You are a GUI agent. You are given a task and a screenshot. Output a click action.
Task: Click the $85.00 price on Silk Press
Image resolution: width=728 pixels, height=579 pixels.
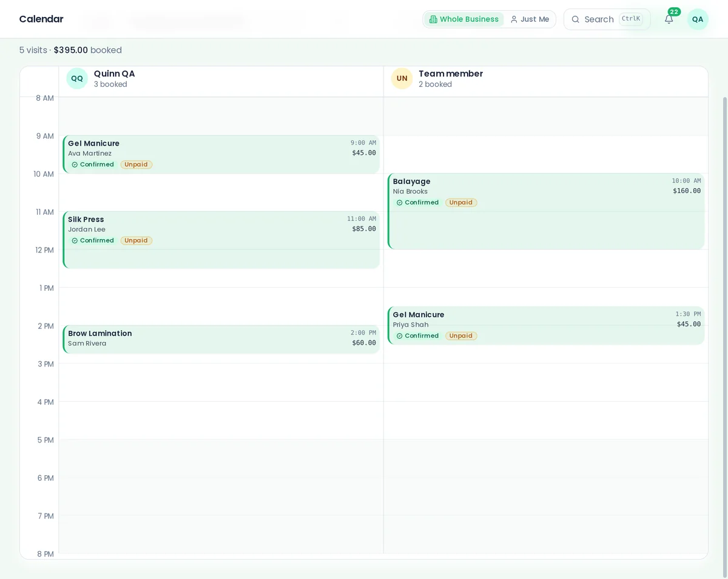tap(364, 229)
